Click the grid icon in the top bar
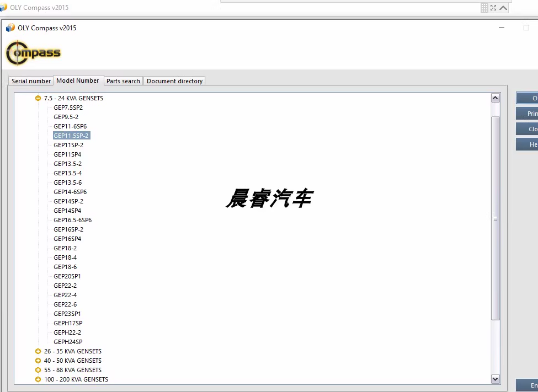Viewport: 538px width, 392px height. tap(484, 8)
